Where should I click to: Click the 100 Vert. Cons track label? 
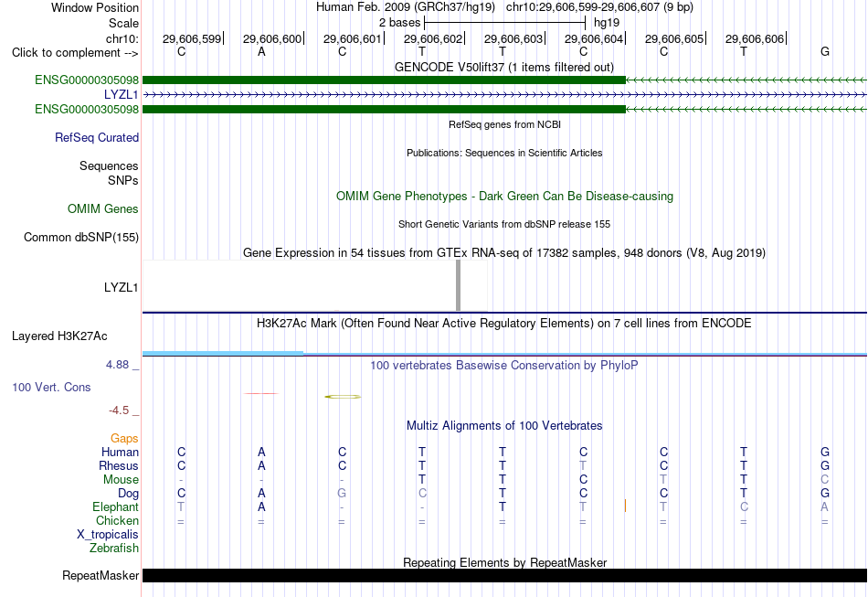[51, 387]
